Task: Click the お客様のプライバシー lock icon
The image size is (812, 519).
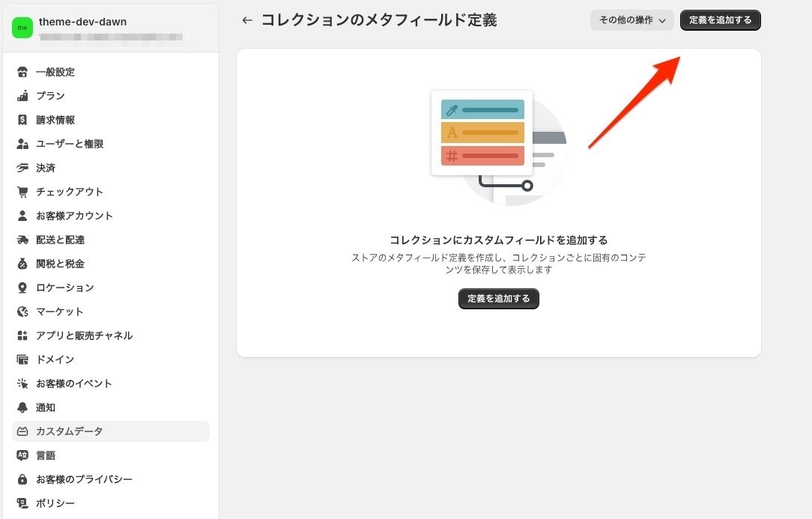Action: 23,479
